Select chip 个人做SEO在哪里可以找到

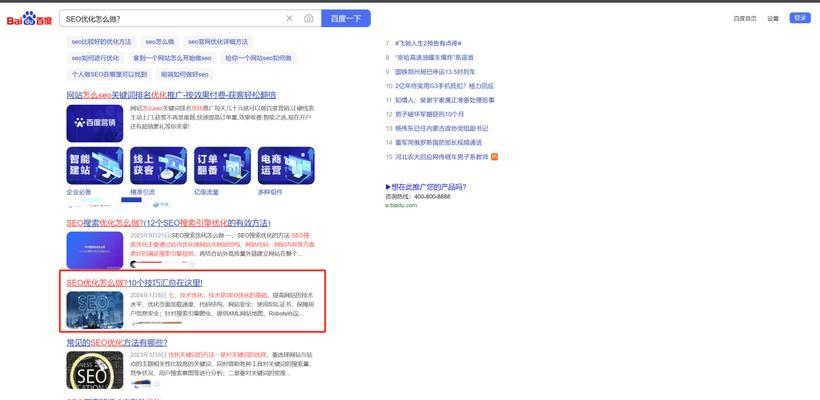click(x=109, y=74)
